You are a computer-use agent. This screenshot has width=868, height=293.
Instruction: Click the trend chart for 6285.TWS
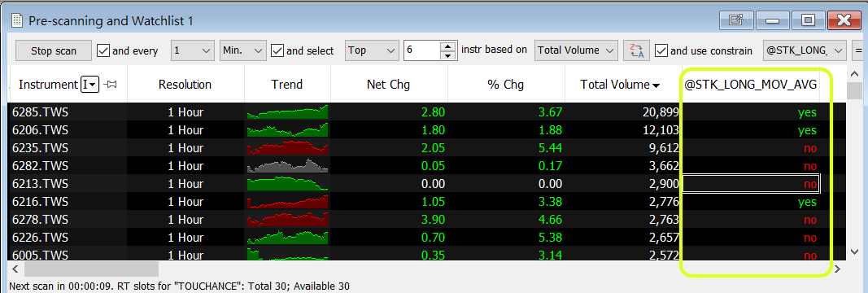(x=287, y=112)
